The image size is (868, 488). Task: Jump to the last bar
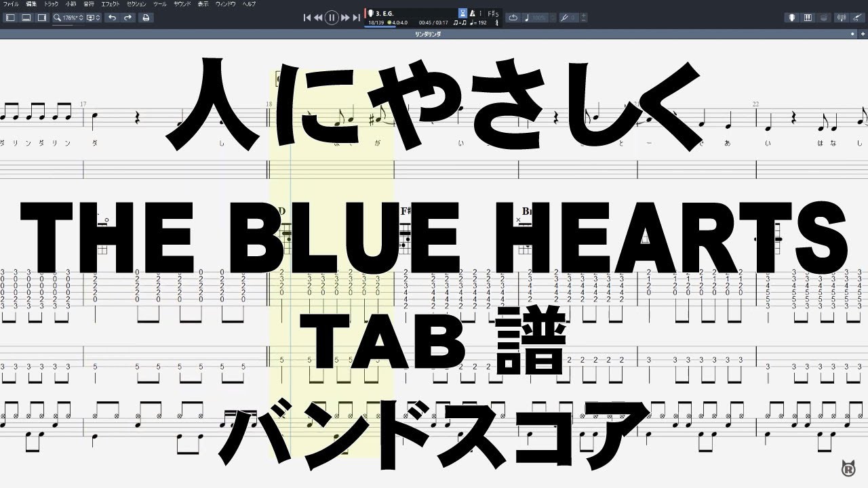(x=356, y=18)
